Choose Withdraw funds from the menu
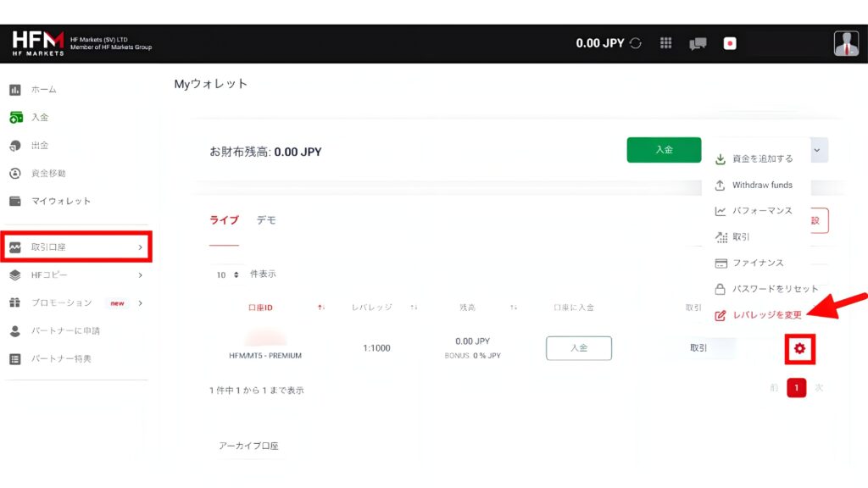 tap(761, 186)
